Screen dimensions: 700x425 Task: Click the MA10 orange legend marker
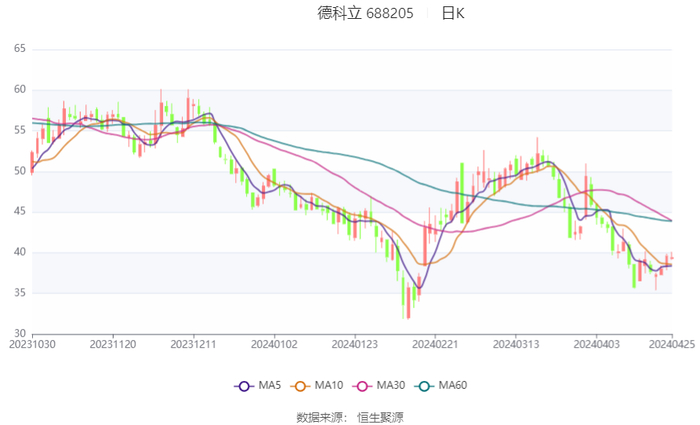point(299,386)
